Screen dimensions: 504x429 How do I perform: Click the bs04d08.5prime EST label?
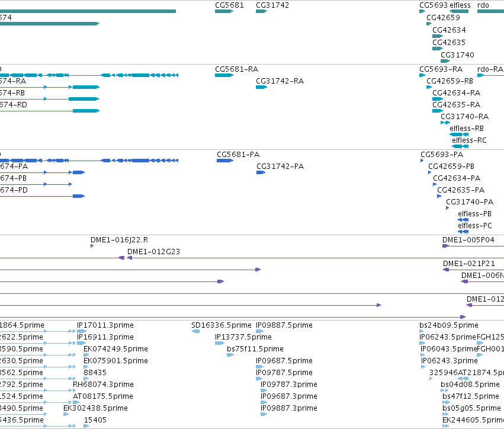coord(470,385)
